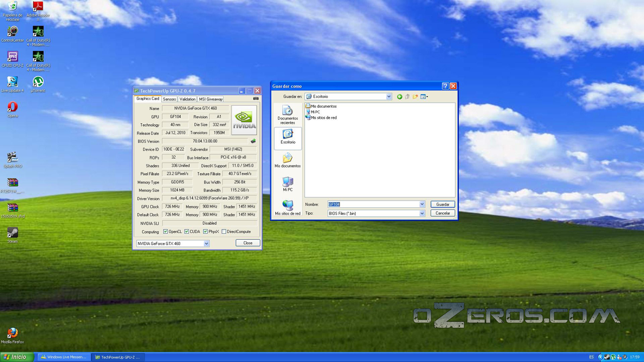Select the Opera desktop icon

[x=13, y=110]
